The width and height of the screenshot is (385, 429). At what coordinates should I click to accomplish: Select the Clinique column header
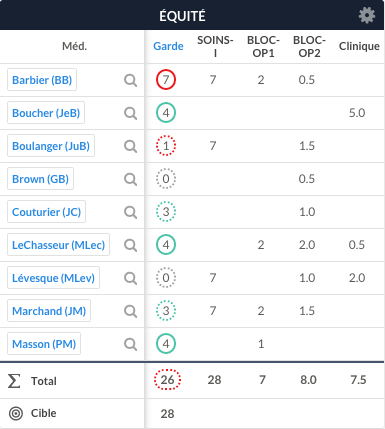[x=359, y=46]
